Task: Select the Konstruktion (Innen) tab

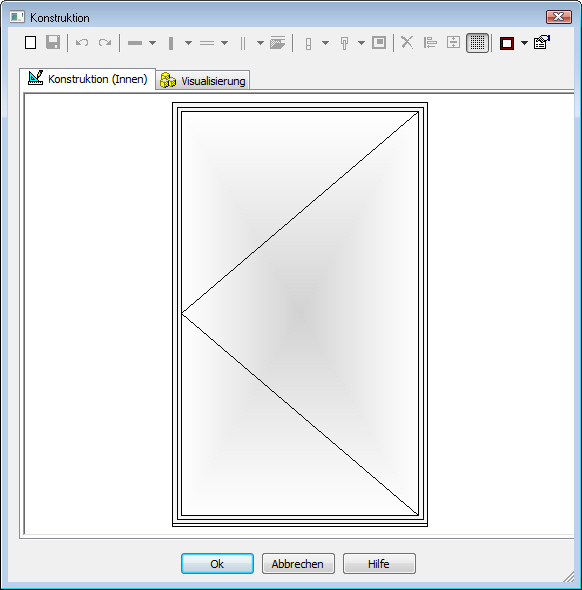Action: coord(88,79)
